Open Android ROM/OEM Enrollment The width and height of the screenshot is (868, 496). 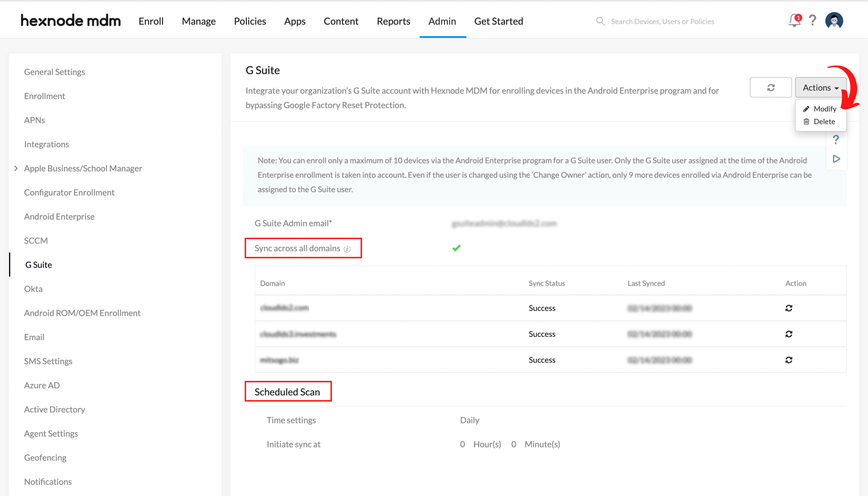pos(82,313)
